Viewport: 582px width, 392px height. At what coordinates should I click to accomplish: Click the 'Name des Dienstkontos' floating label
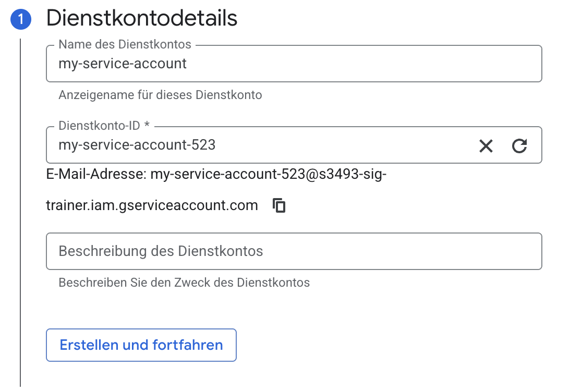pyautogui.click(x=125, y=45)
